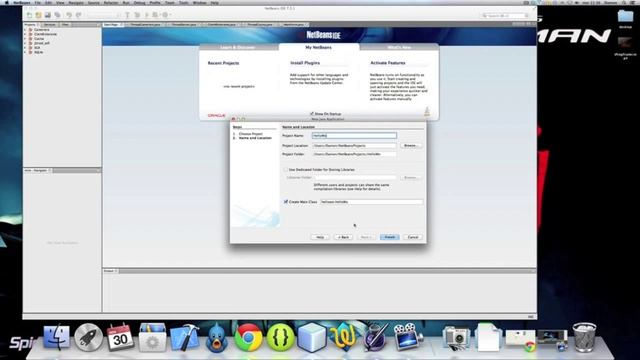The height and width of the screenshot is (360, 640).
Task: Open the project configuration dropdown in toolbar
Action: coord(103,15)
